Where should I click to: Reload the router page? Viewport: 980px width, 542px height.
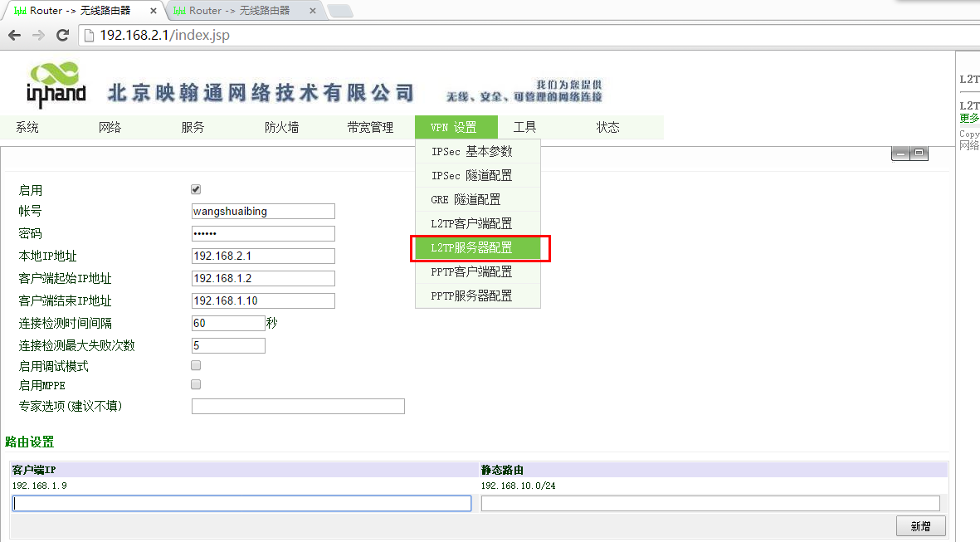tap(62, 35)
